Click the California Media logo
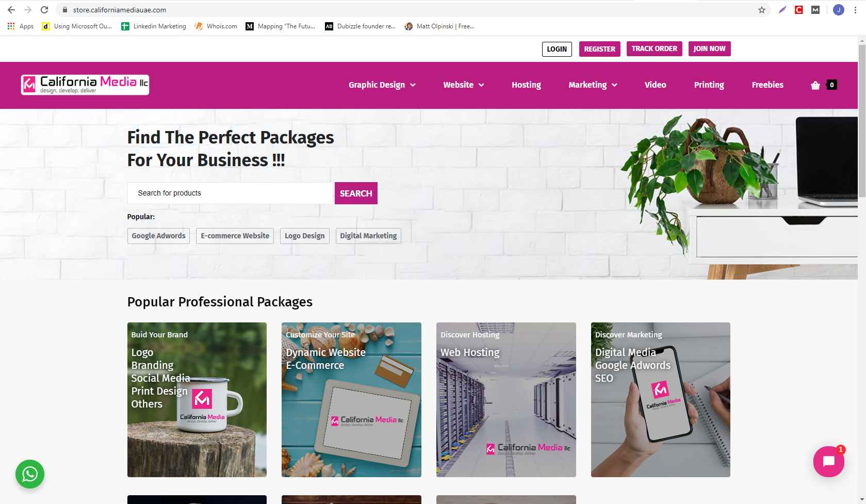 point(85,85)
